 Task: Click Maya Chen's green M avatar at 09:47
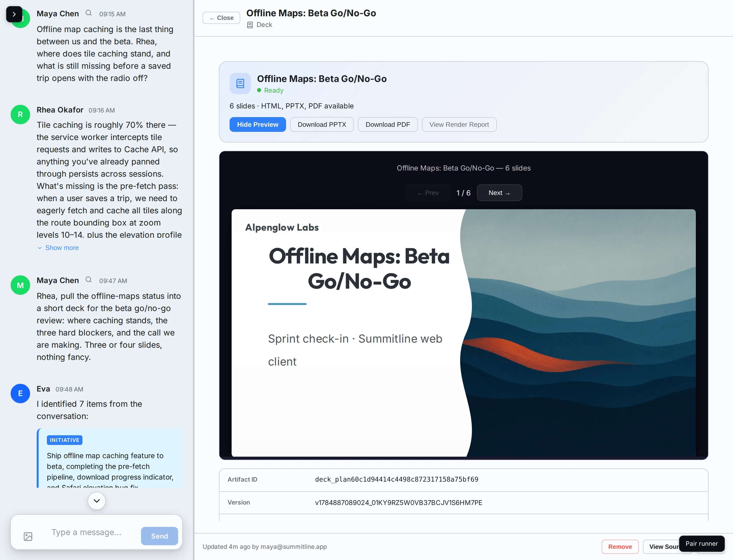click(x=20, y=285)
